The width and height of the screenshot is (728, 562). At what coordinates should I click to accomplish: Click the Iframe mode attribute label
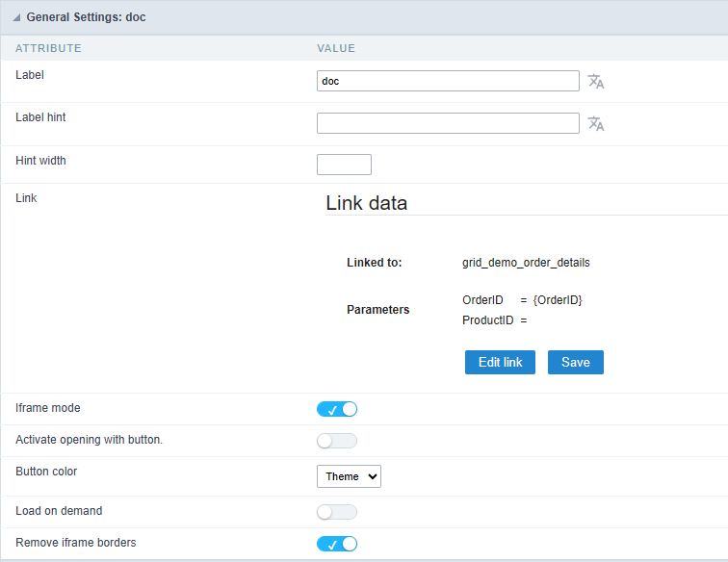48,408
